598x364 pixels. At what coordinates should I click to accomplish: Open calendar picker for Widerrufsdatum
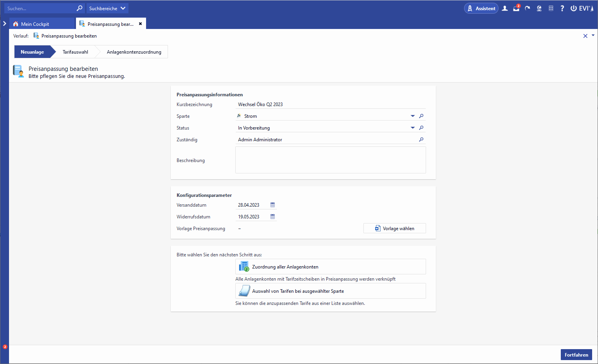coord(273,217)
